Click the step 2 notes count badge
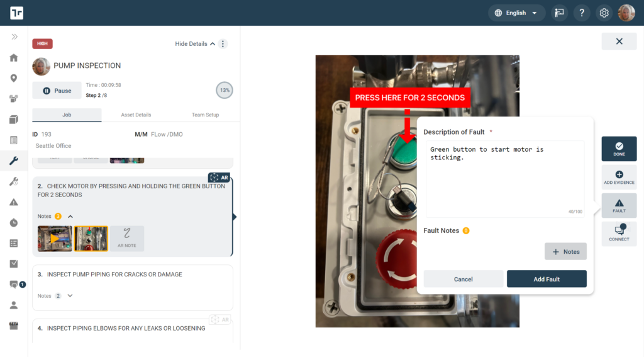Viewport: 644px width, 357px height. click(58, 217)
